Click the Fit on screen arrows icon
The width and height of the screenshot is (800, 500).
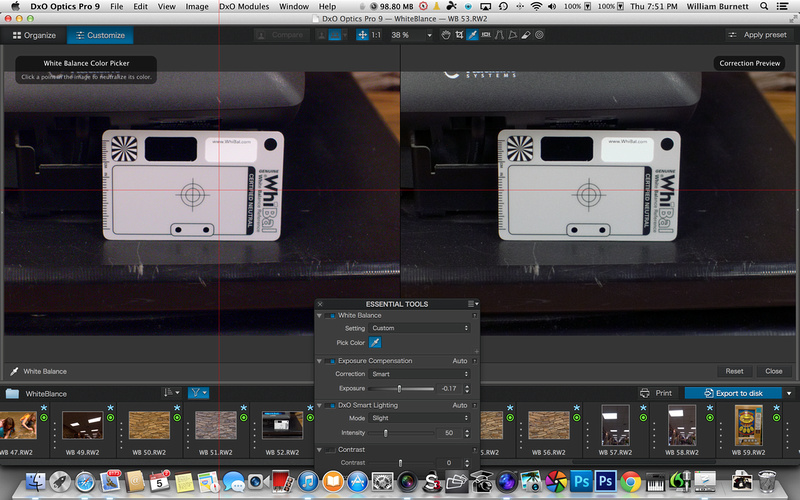tap(362, 35)
